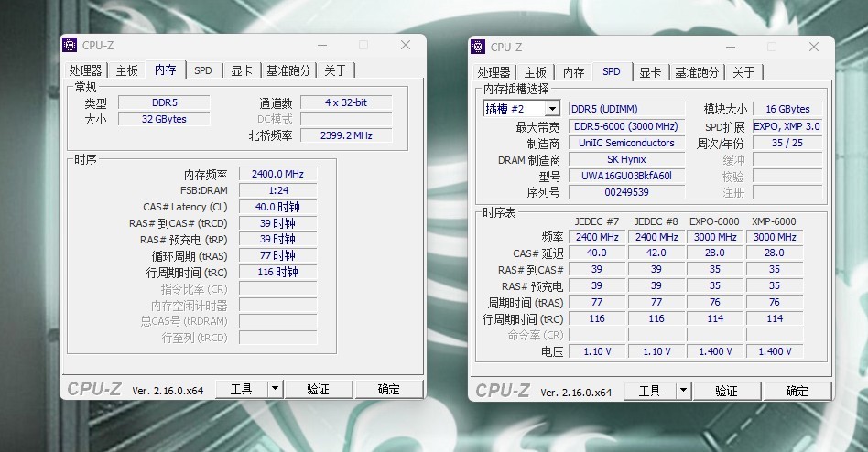Click XMP-6000 column header

[774, 221]
